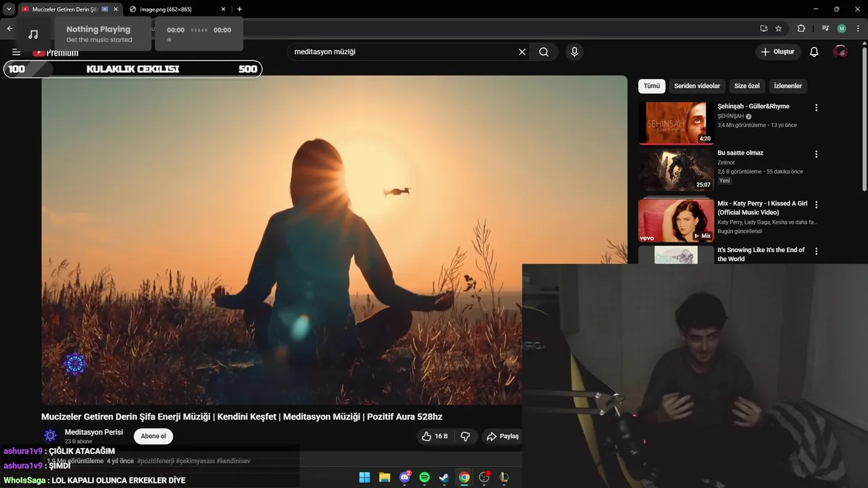Clear the search box with the X
This screenshot has height=488, width=868.
pos(522,52)
